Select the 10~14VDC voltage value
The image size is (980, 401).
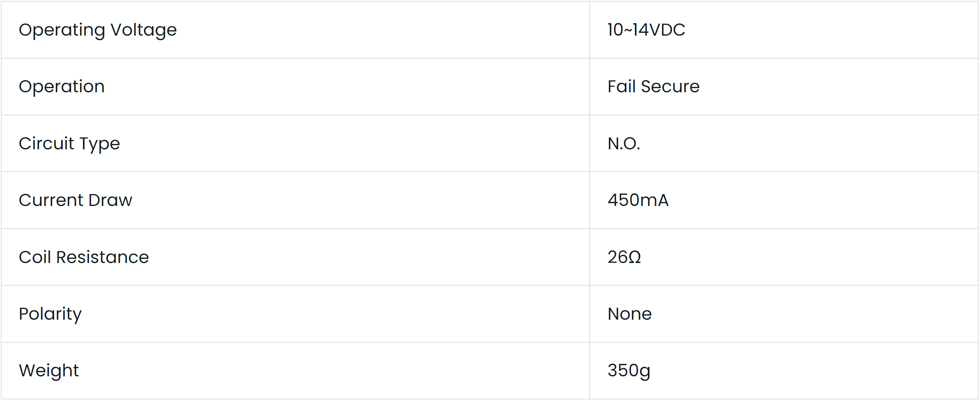646,30
